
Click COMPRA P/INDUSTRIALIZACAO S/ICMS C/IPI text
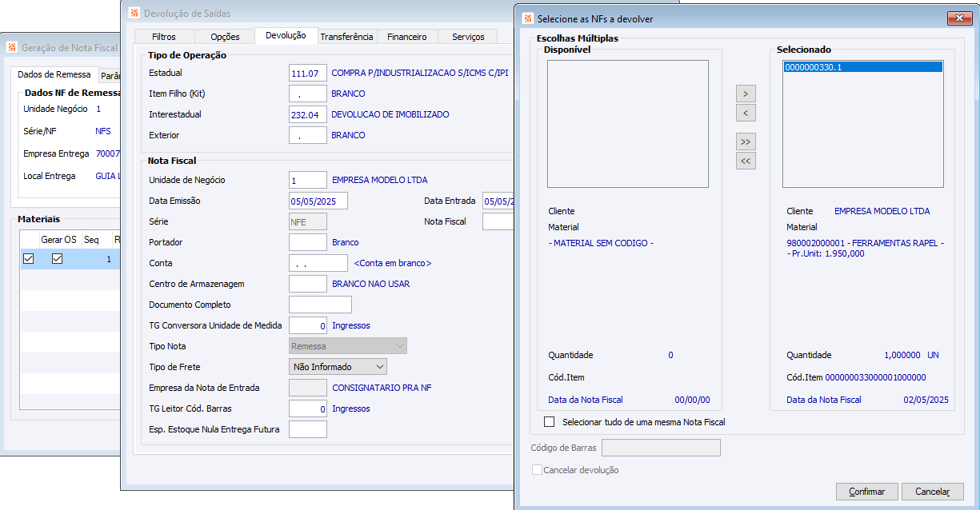pos(420,73)
